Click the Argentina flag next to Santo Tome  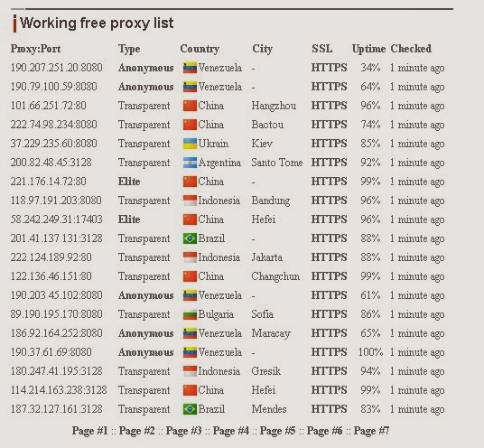pyautogui.click(x=190, y=163)
